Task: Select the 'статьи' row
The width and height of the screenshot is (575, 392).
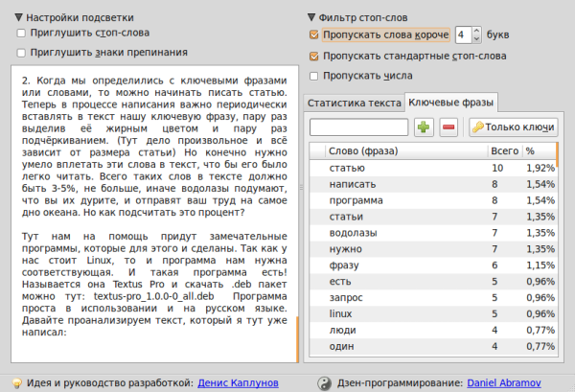Action: [x=433, y=217]
